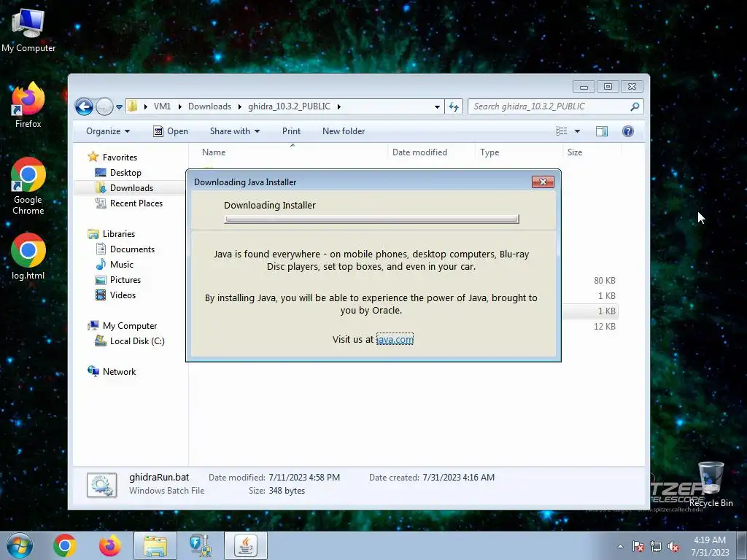Open Explorer help question mark
The height and width of the screenshot is (560, 747).
coord(628,131)
